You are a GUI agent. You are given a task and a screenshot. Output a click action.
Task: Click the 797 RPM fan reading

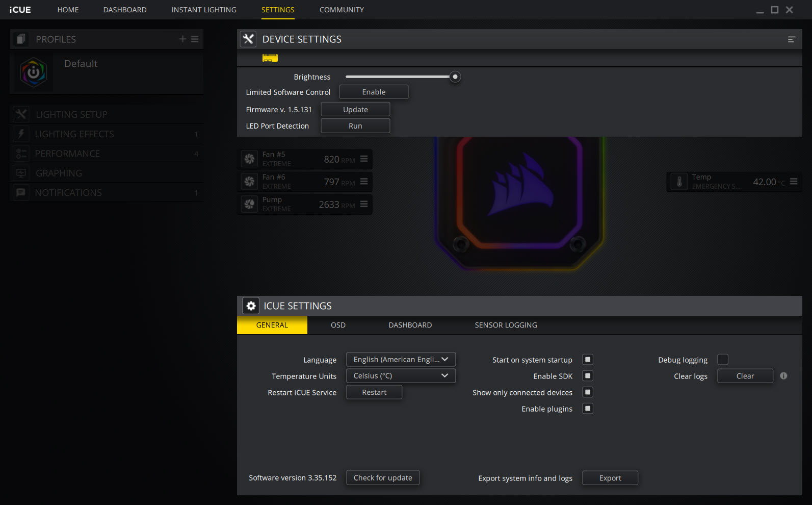coord(339,182)
